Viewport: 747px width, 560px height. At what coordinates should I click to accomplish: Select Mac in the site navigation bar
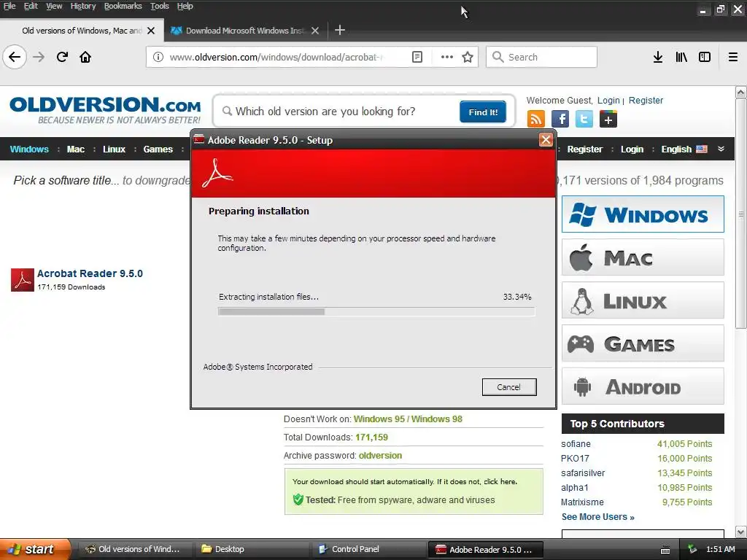pyautogui.click(x=75, y=149)
